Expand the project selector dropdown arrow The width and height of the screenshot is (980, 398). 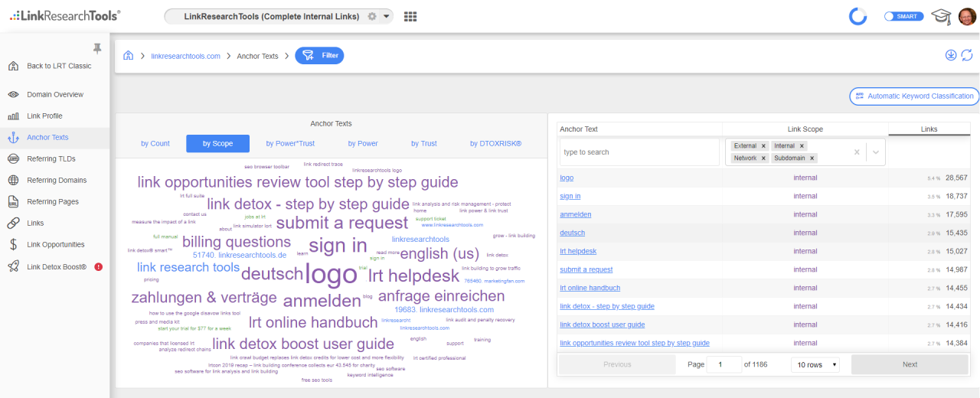pyautogui.click(x=386, y=17)
